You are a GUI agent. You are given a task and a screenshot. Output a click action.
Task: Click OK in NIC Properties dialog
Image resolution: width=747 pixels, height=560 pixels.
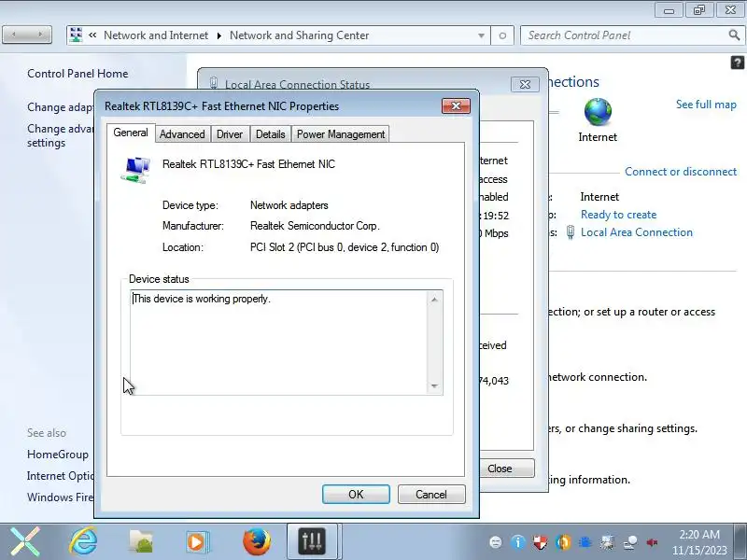pos(356,495)
